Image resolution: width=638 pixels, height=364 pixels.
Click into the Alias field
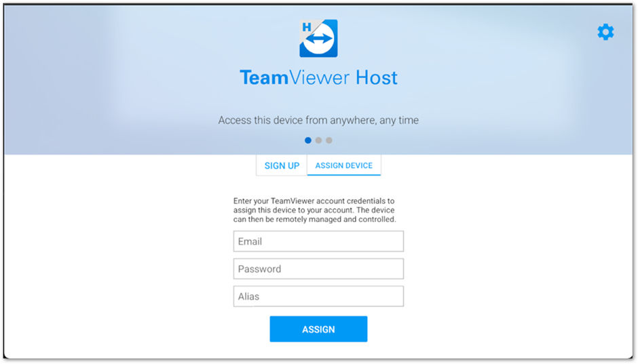tap(318, 296)
